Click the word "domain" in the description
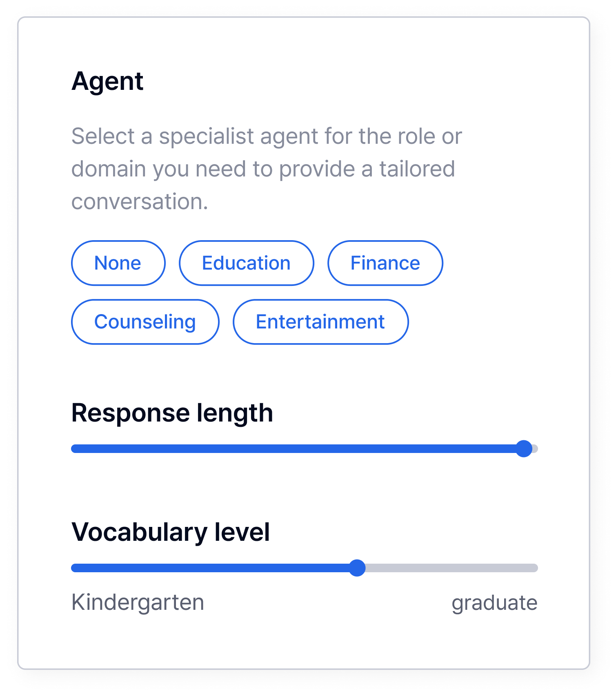616x696 pixels. pos(109,169)
